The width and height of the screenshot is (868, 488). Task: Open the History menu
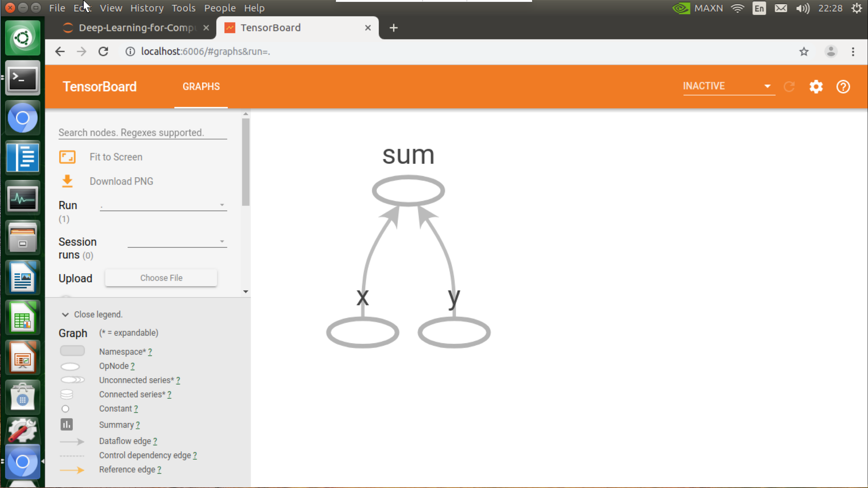pos(147,8)
